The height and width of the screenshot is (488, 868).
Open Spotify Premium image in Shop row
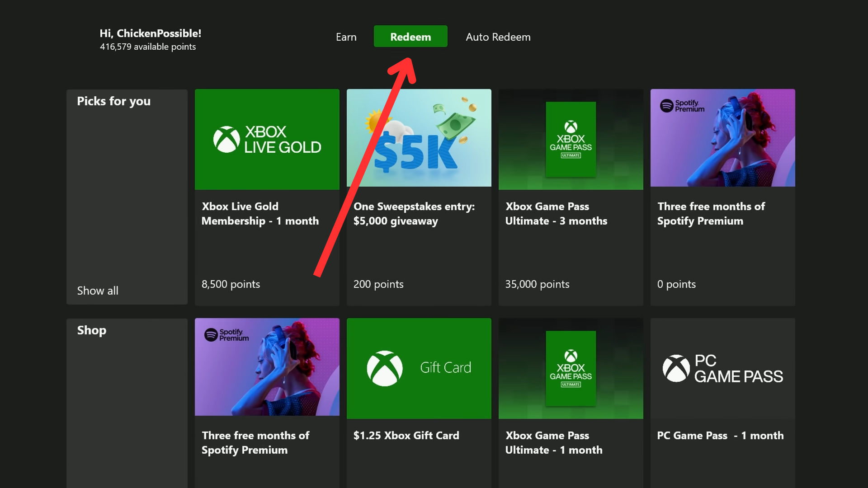point(267,367)
